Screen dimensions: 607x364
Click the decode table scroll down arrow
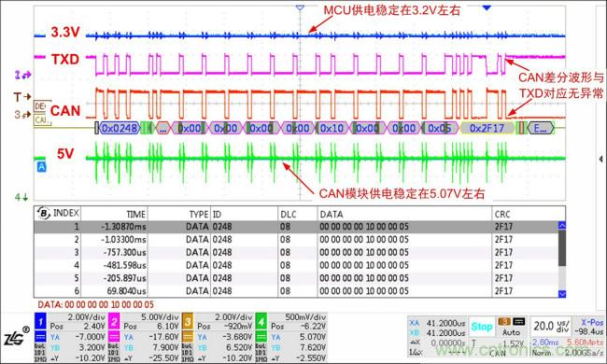pos(562,294)
